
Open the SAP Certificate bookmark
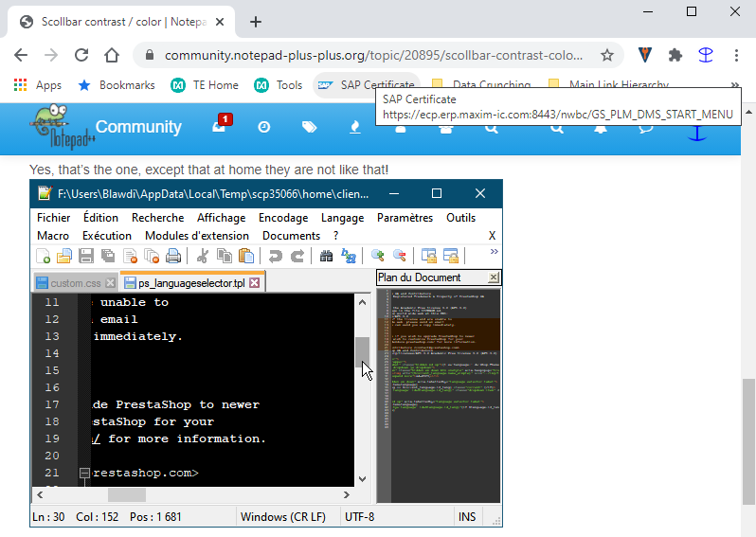(366, 85)
